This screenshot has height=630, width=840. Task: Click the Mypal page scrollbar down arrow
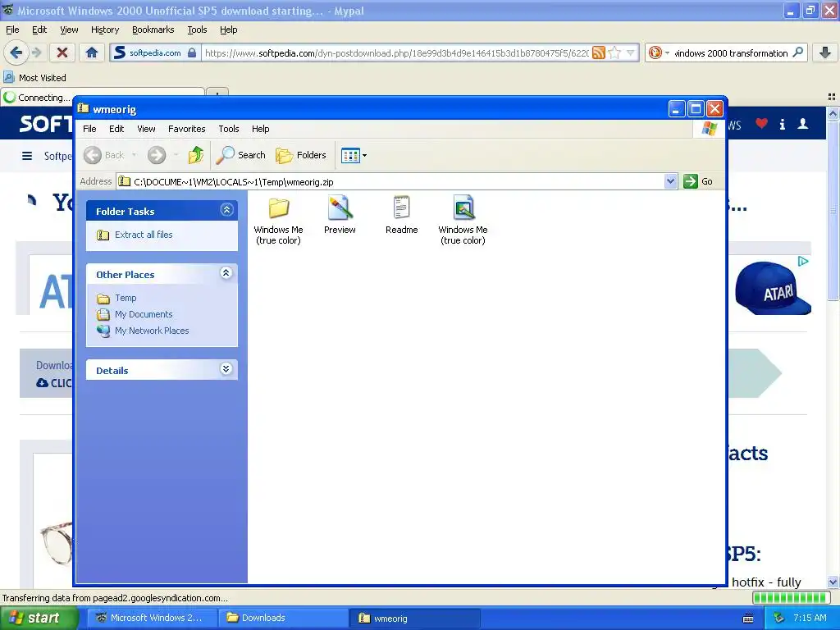pyautogui.click(x=833, y=582)
